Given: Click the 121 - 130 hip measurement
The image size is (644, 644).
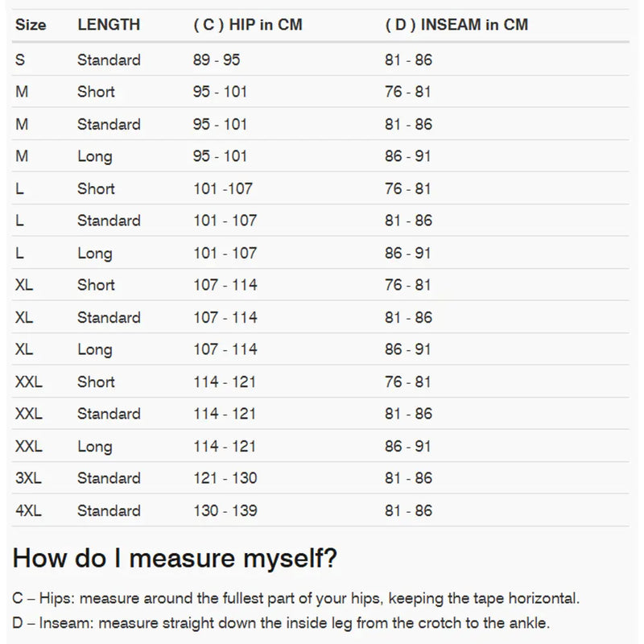Looking at the screenshot, I should click(225, 478).
